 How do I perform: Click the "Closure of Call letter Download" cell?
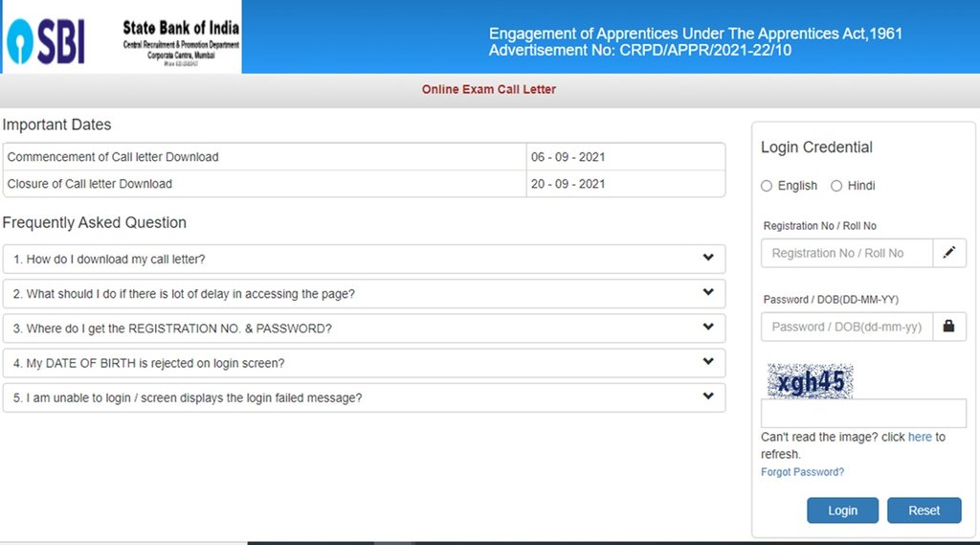pos(265,184)
